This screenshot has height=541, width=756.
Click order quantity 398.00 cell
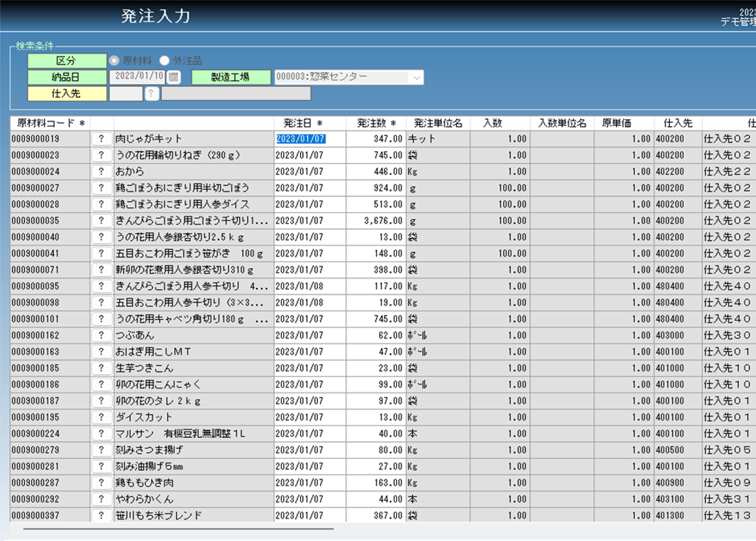click(x=376, y=270)
